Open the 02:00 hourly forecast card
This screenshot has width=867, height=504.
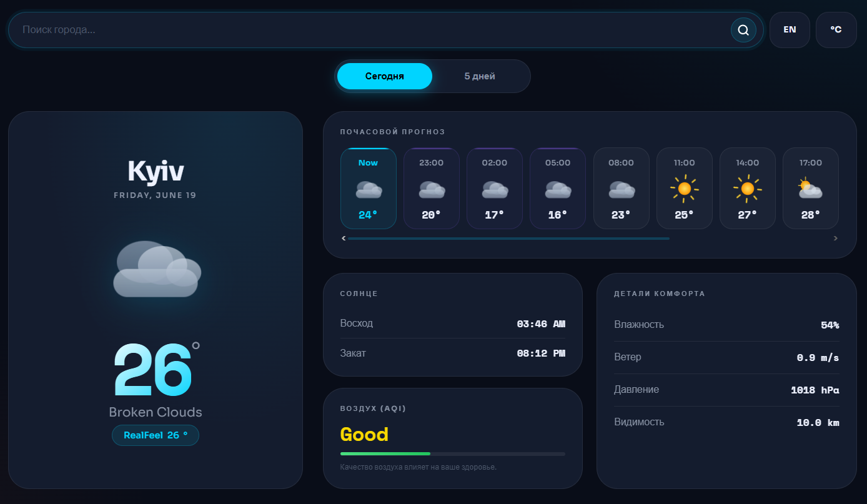pyautogui.click(x=495, y=189)
